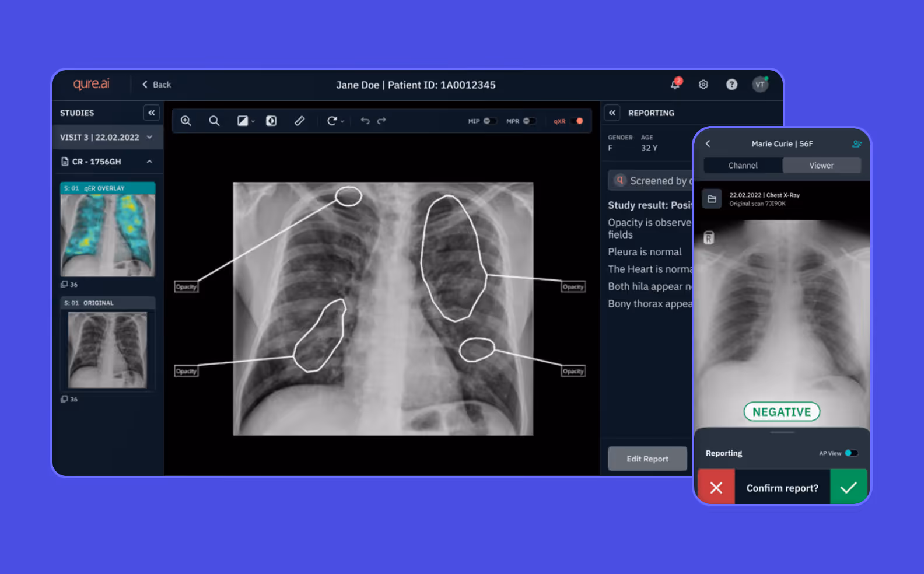Toggle the MPR switch
This screenshot has width=924, height=574.
(x=530, y=121)
